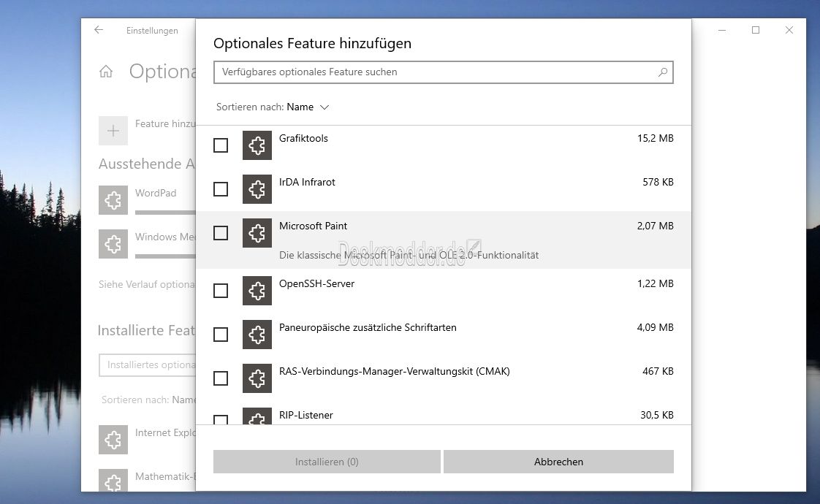
Task: Click the 4,09 MB size value
Action: coord(656,328)
